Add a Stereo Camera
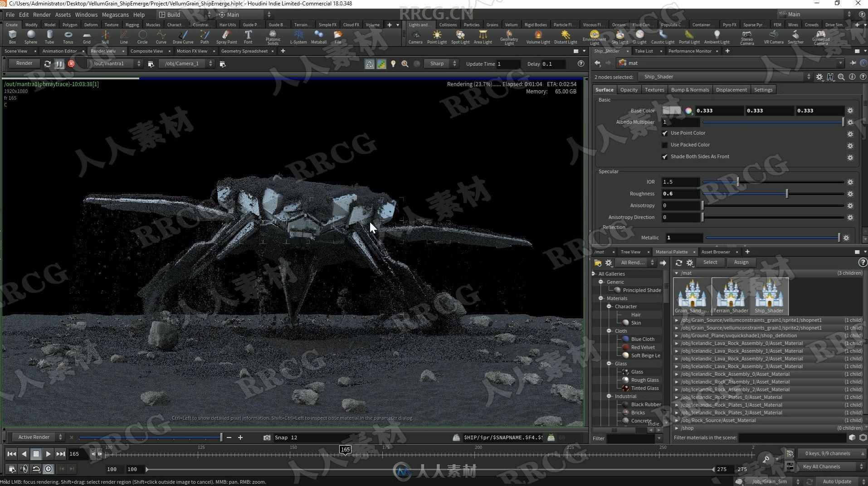The image size is (868, 486). pyautogui.click(x=747, y=37)
